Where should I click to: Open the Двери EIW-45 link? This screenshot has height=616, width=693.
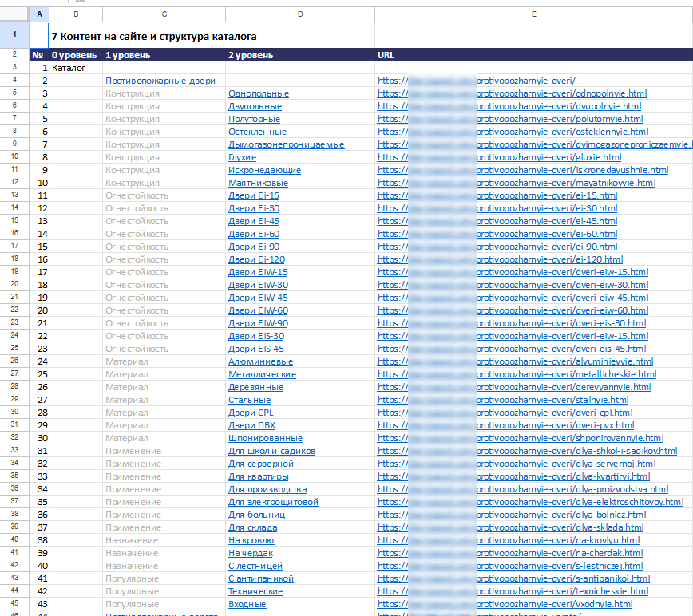point(258,298)
